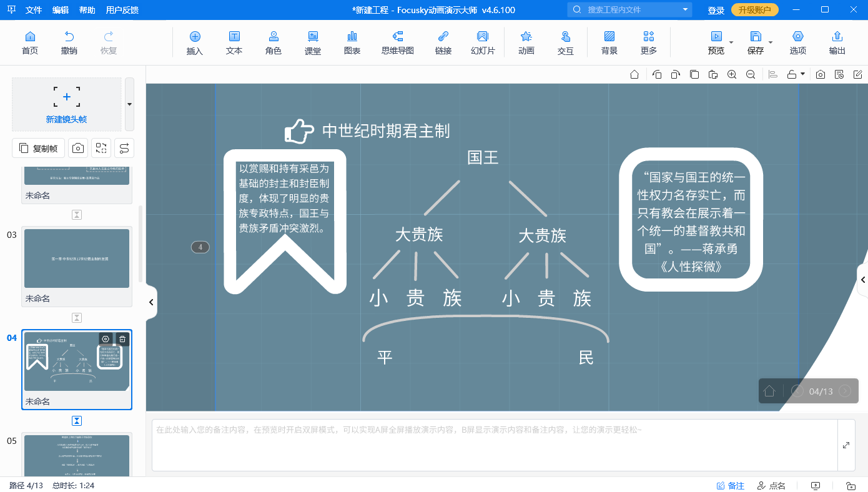Screen dimensions: 868x492
Task: Toggle the canvas lock icon
Action: 792,74
